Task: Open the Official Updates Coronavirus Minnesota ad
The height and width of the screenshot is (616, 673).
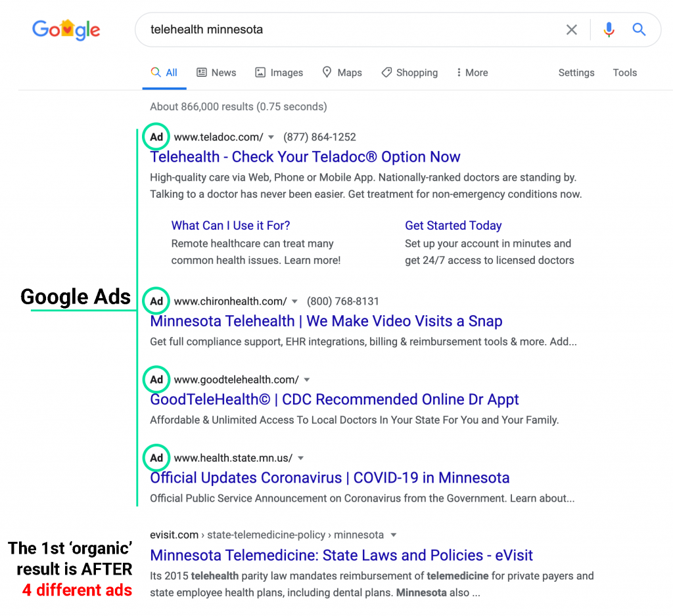Action: pyautogui.click(x=329, y=477)
